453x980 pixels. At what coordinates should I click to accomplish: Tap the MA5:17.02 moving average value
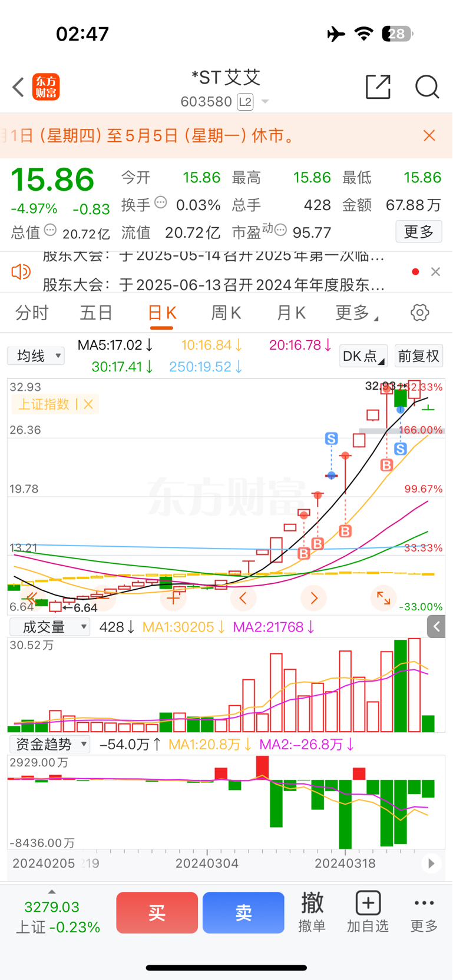[115, 345]
